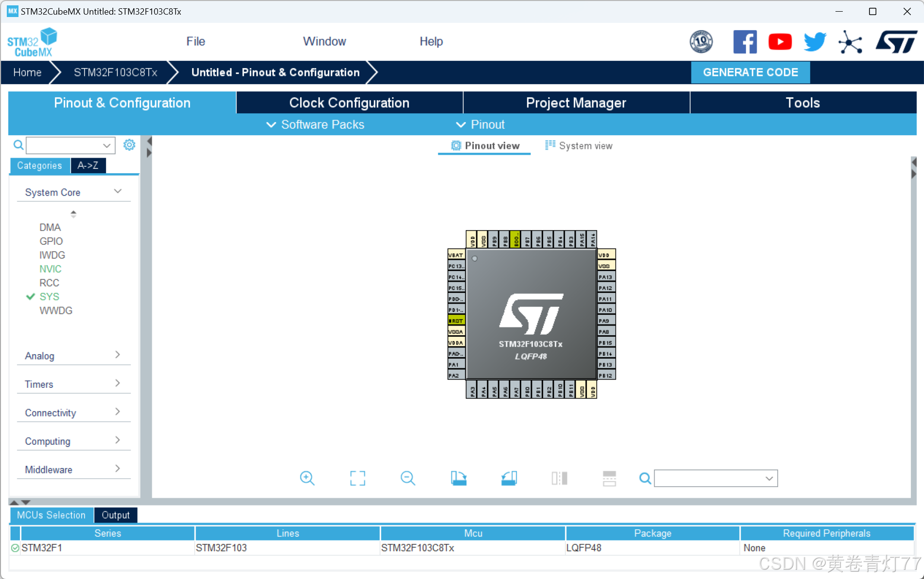Viewport: 924px width, 579px height.
Task: Rotate the chip clockwise
Action: tap(459, 478)
